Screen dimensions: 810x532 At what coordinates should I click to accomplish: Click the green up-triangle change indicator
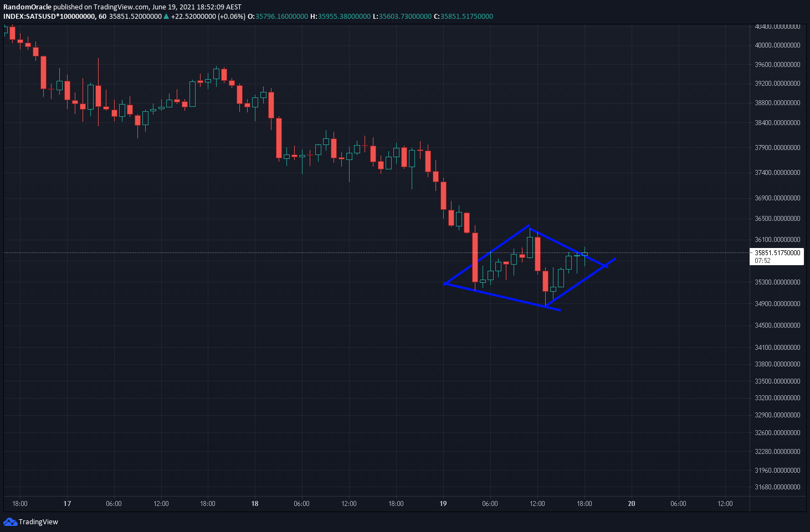tap(166, 16)
